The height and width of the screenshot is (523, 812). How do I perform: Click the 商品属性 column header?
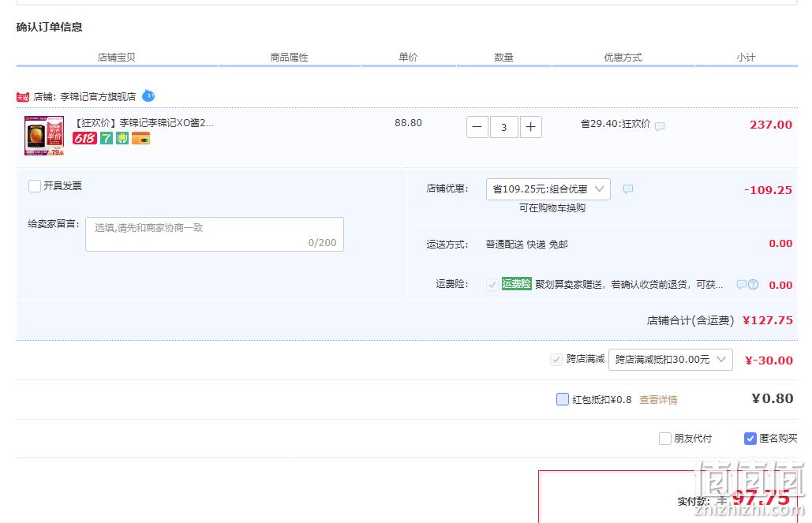coord(289,58)
